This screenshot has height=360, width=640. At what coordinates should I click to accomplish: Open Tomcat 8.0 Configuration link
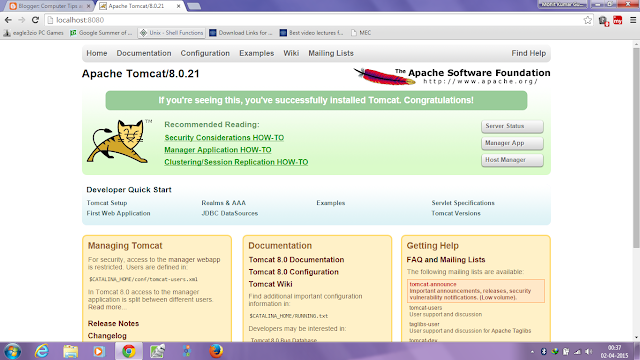(293, 272)
